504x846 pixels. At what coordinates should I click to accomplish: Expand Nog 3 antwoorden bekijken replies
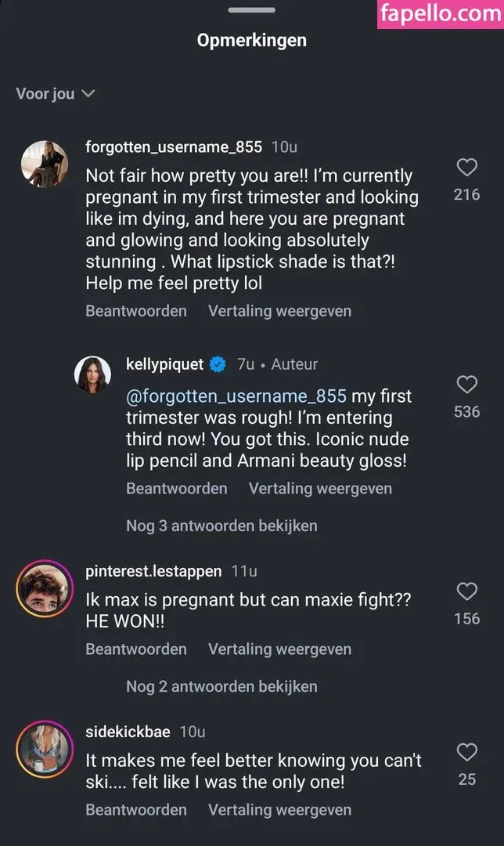pyautogui.click(x=221, y=526)
